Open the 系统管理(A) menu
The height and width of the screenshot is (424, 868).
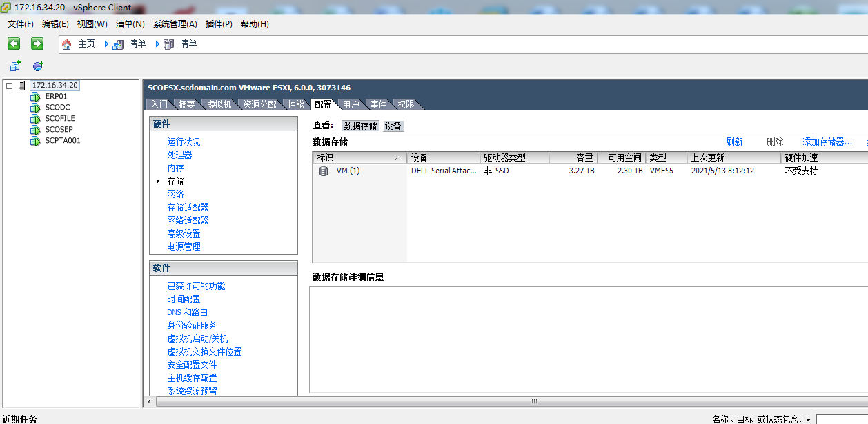175,24
